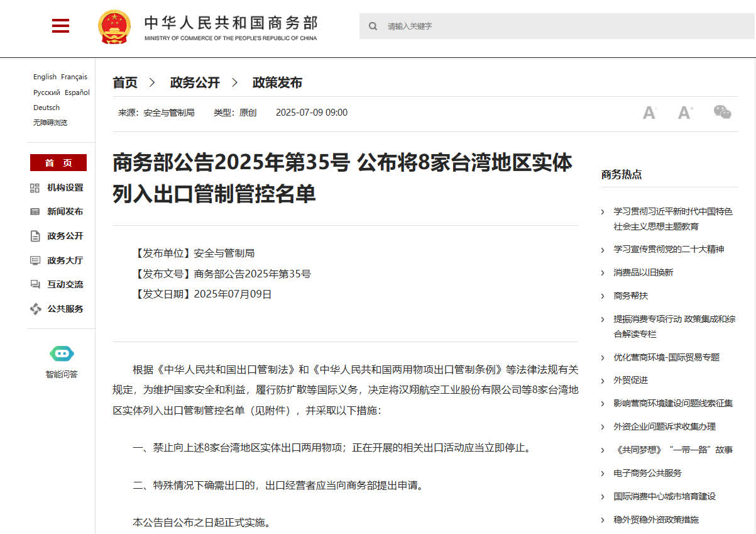
Task: Go to 政策发布 in the breadcrumb
Action: pos(277,82)
